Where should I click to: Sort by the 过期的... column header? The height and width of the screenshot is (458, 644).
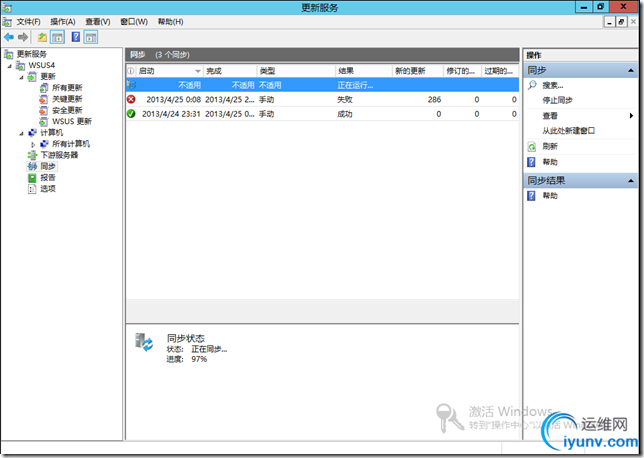pyautogui.click(x=500, y=71)
